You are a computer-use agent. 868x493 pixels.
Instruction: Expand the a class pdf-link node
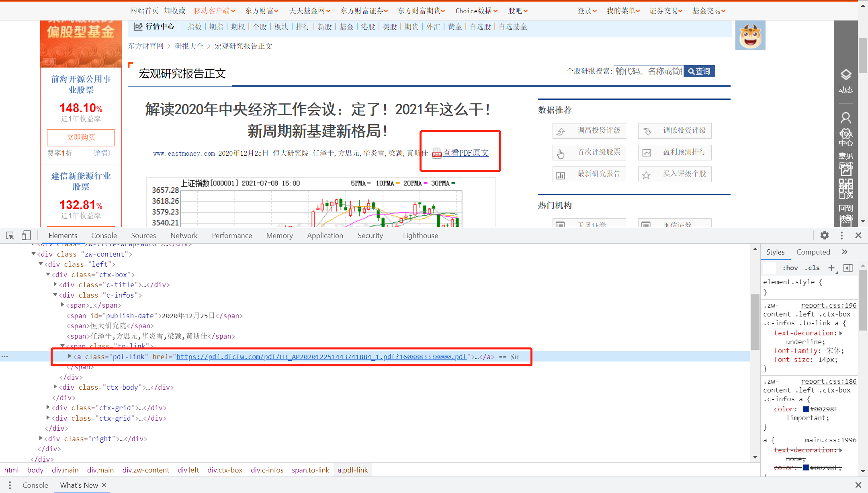point(70,356)
